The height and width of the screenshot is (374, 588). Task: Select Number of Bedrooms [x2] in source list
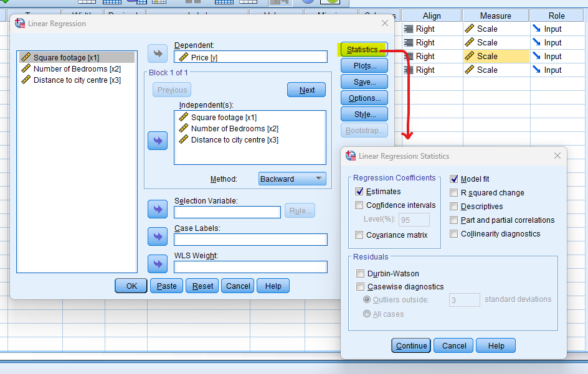pyautogui.click(x=77, y=68)
